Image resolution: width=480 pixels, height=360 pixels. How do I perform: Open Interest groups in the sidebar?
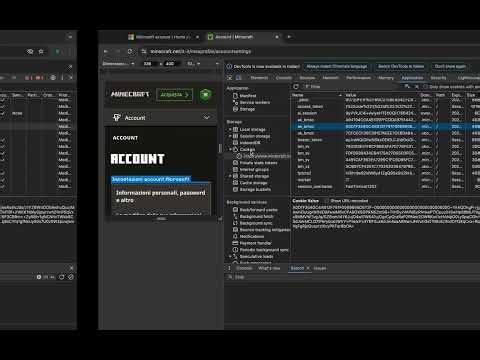tap(254, 169)
